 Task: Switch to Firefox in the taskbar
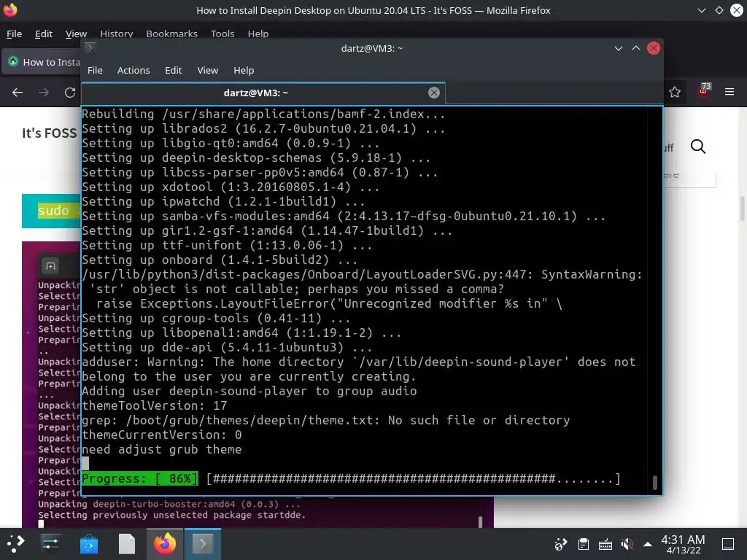[x=165, y=544]
